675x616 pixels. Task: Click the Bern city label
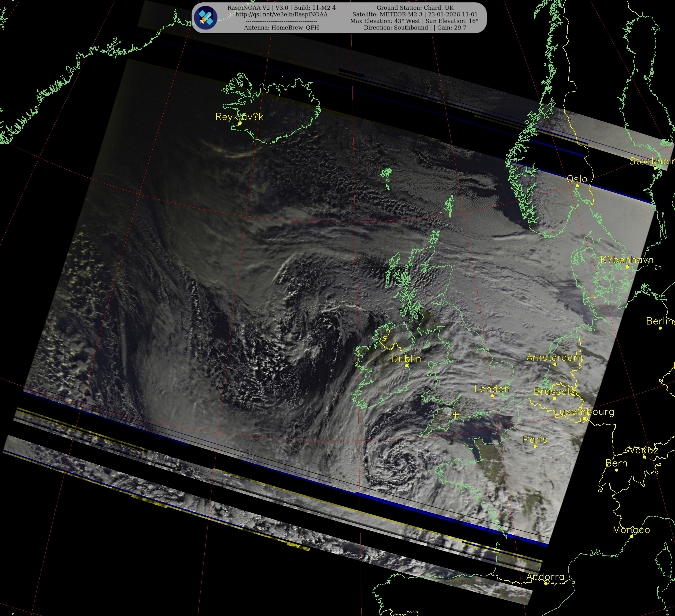616,463
